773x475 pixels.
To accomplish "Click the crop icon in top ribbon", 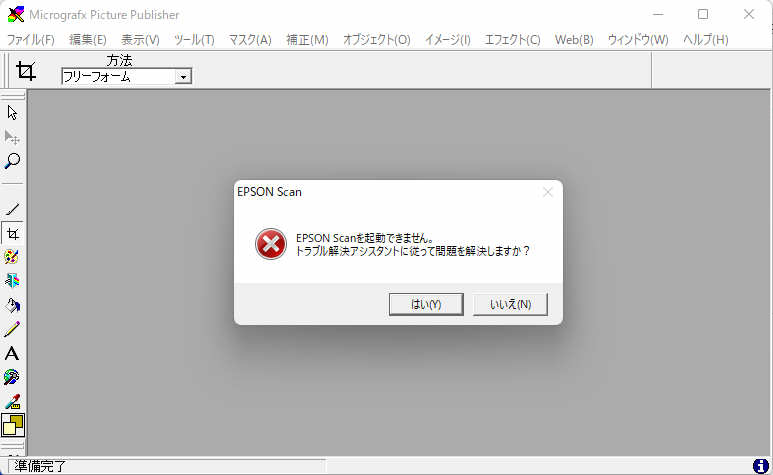I will point(26,71).
